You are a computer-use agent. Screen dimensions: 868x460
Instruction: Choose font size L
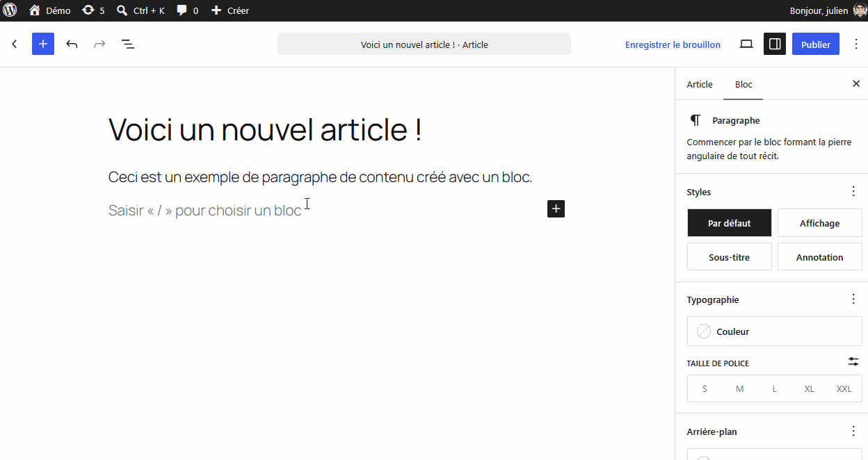click(774, 389)
